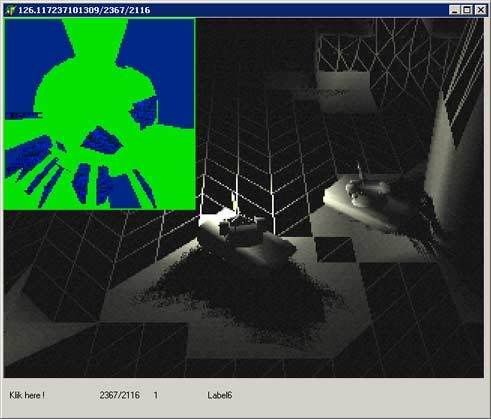This screenshot has width=491, height=419.
Task: Click the application icon in title bar
Action: 10,10
